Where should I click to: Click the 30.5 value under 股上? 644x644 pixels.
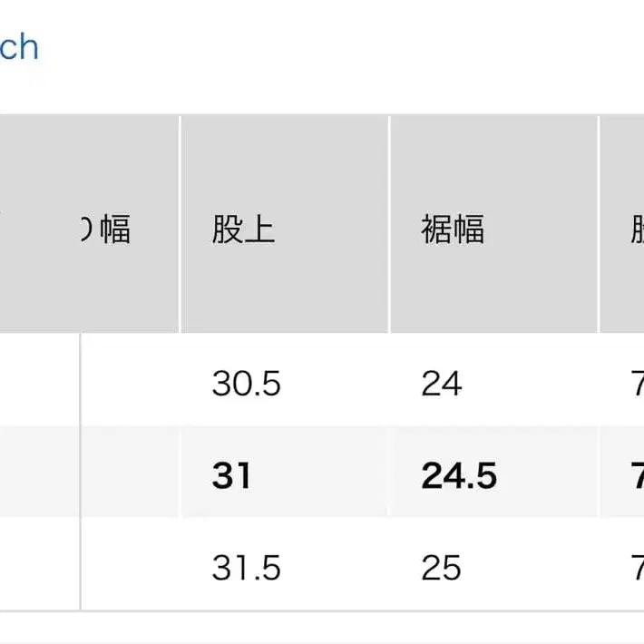247,384
